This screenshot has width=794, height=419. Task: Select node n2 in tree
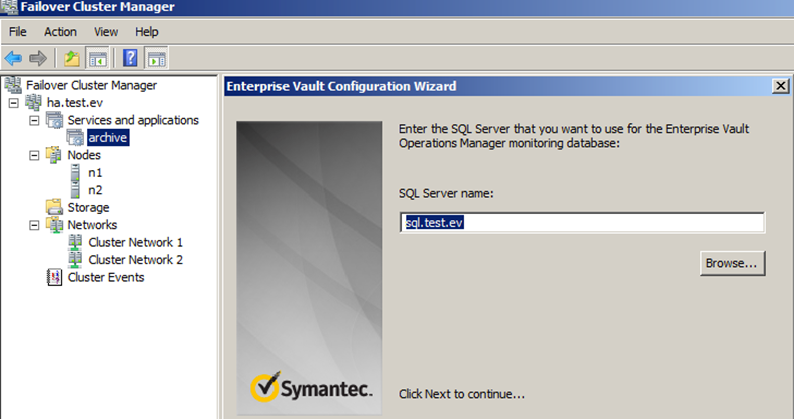95,190
